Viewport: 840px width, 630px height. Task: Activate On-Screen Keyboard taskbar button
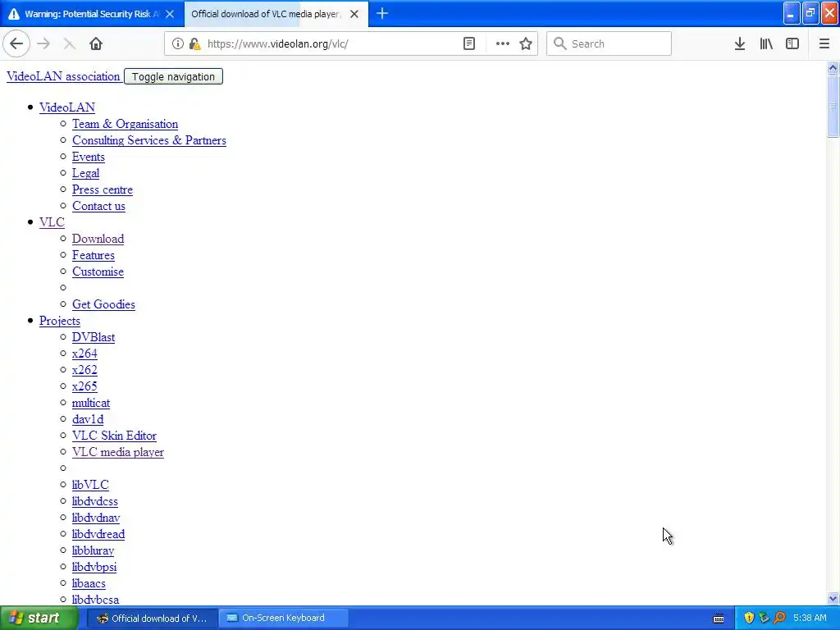tap(284, 619)
